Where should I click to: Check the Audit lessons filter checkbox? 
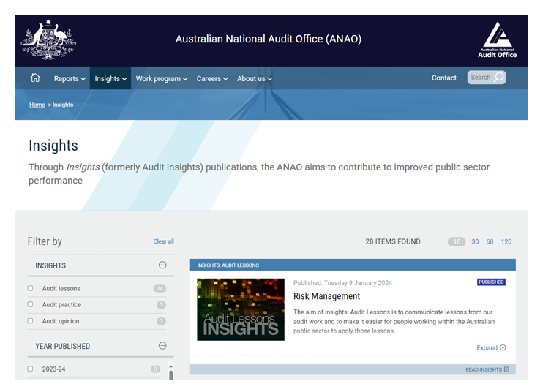[x=30, y=288]
